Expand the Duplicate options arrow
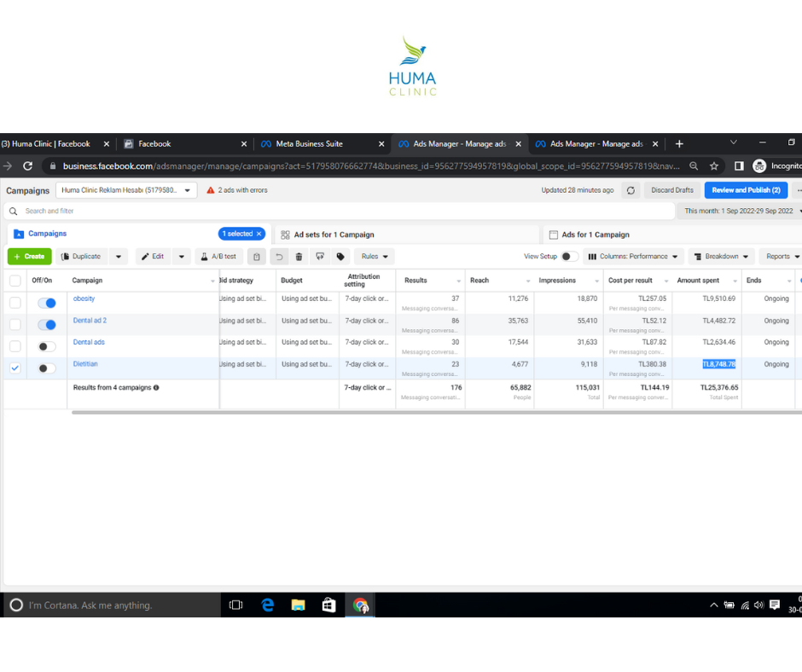Screen dimensions: 802x672 pyautogui.click(x=119, y=257)
